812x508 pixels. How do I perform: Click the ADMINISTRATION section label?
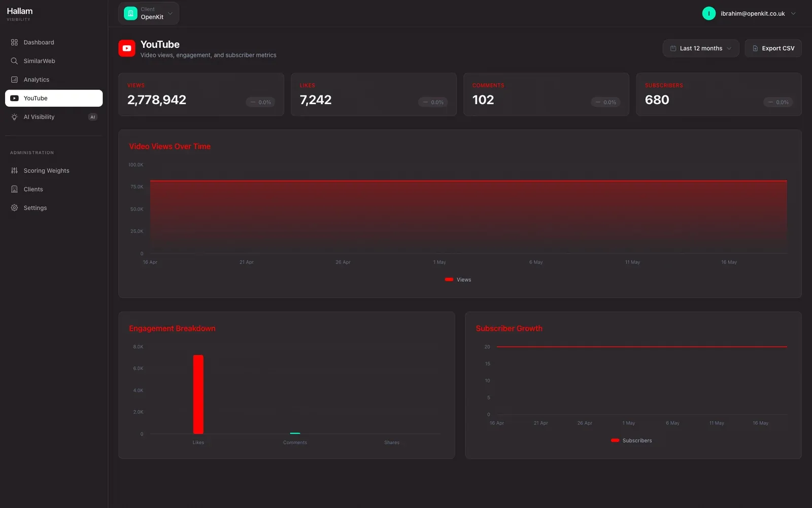pyautogui.click(x=32, y=153)
